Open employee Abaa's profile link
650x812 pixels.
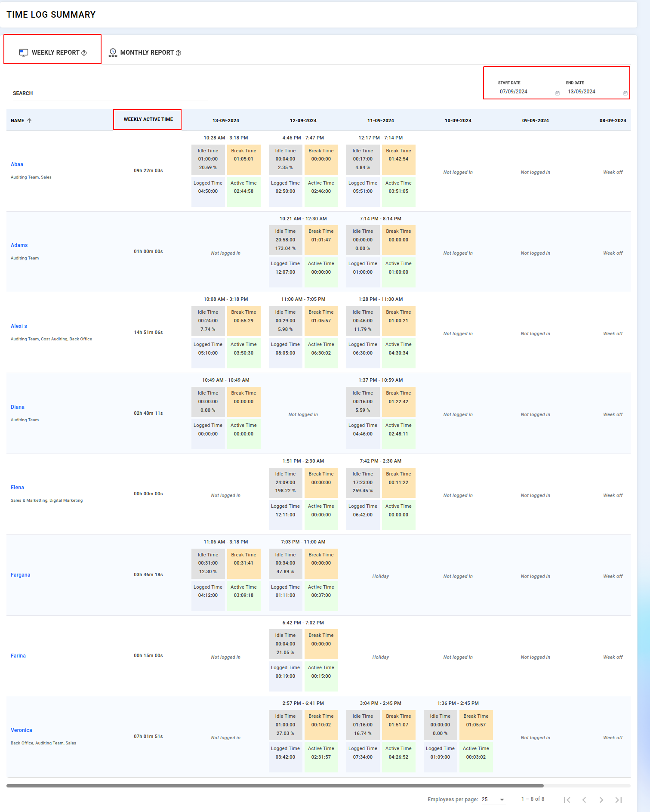click(x=17, y=164)
